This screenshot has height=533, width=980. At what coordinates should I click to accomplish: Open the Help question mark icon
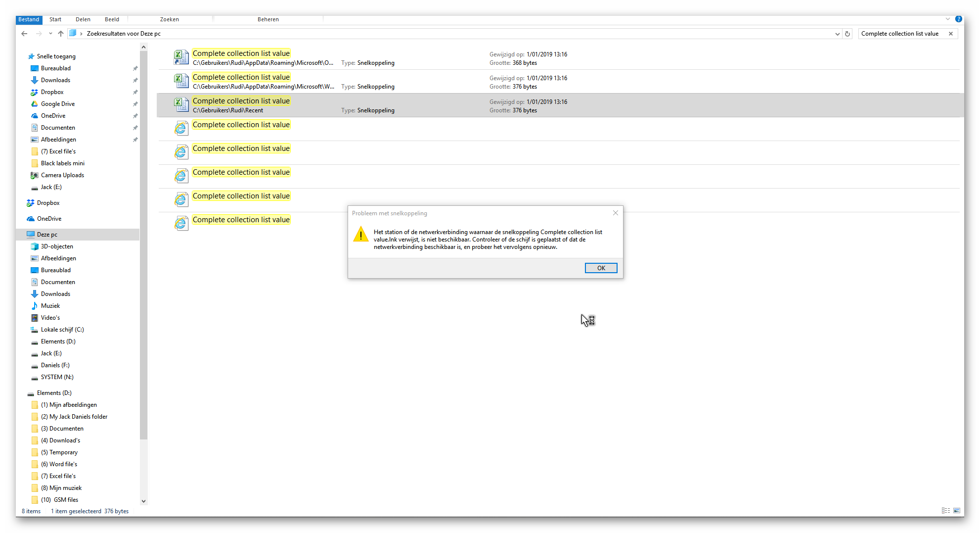(x=959, y=19)
